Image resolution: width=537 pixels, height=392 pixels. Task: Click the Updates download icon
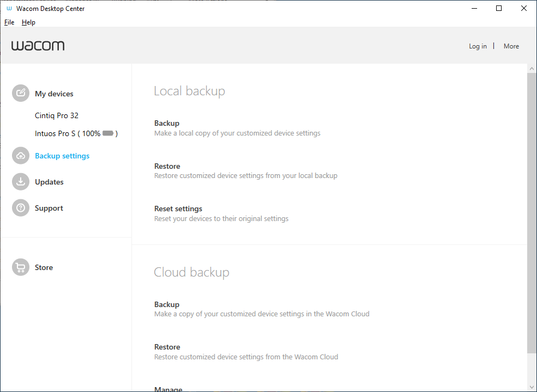21,182
